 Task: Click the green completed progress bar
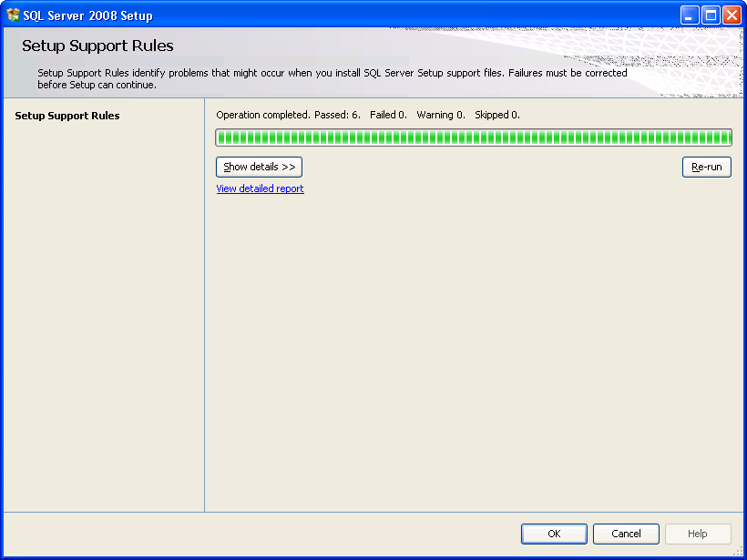click(x=474, y=137)
